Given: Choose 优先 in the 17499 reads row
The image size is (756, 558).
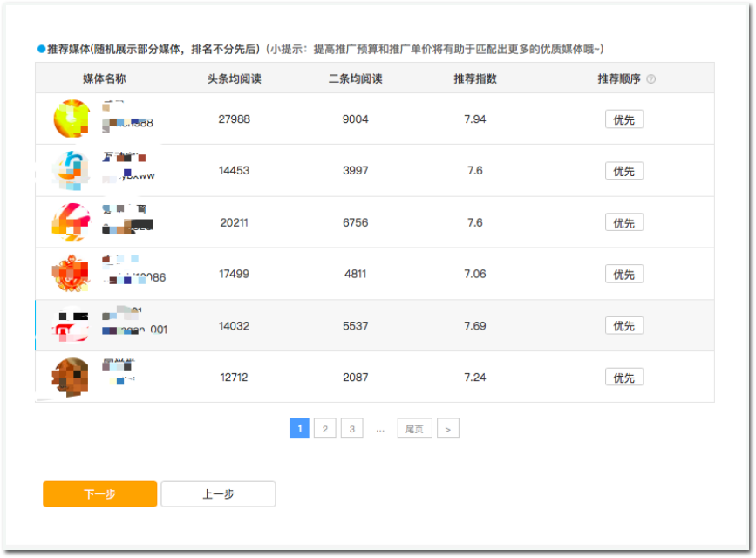Looking at the screenshot, I should pyautogui.click(x=623, y=274).
